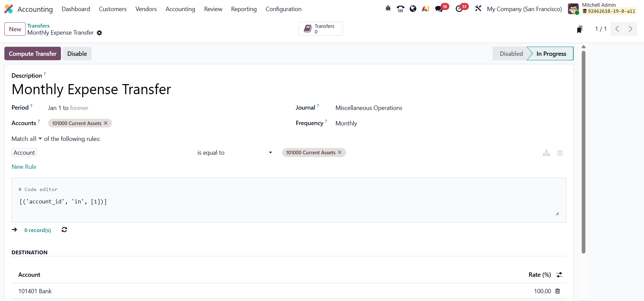
Task: Open the Reporting menu
Action: pyautogui.click(x=244, y=9)
